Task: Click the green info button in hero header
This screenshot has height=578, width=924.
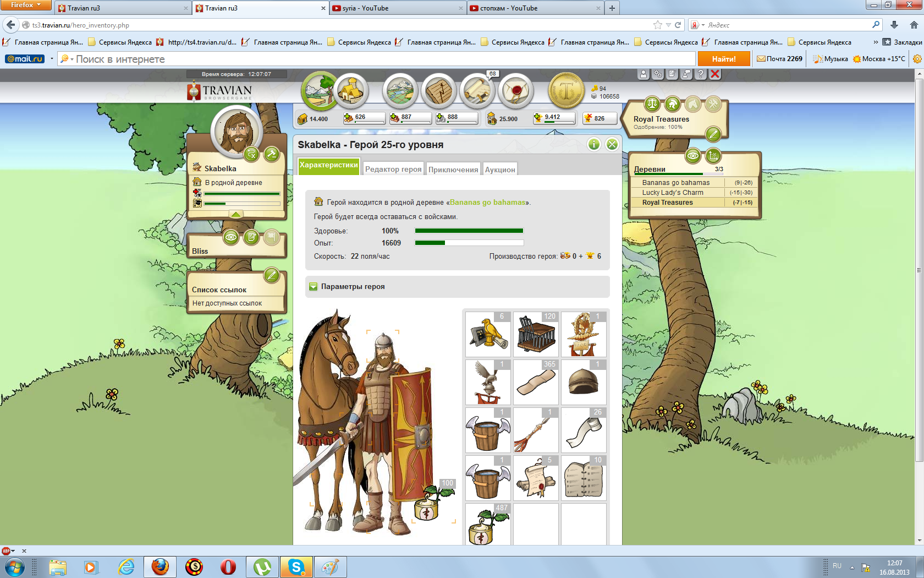Action: pos(594,144)
